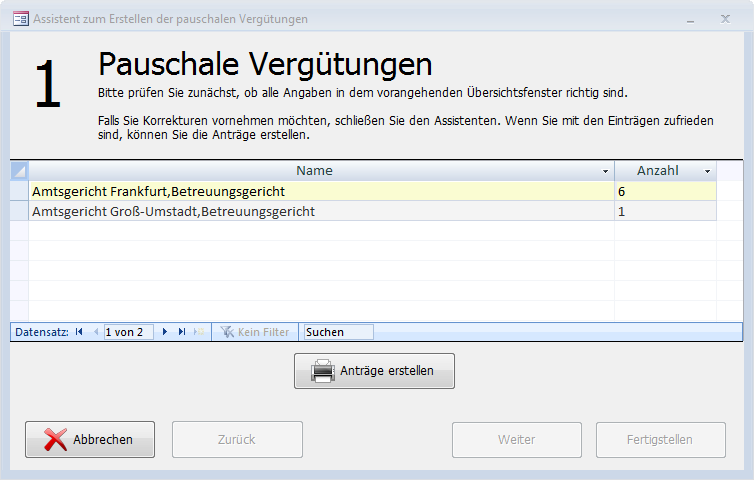Go to previous record navigation arrow

pyautogui.click(x=96, y=332)
